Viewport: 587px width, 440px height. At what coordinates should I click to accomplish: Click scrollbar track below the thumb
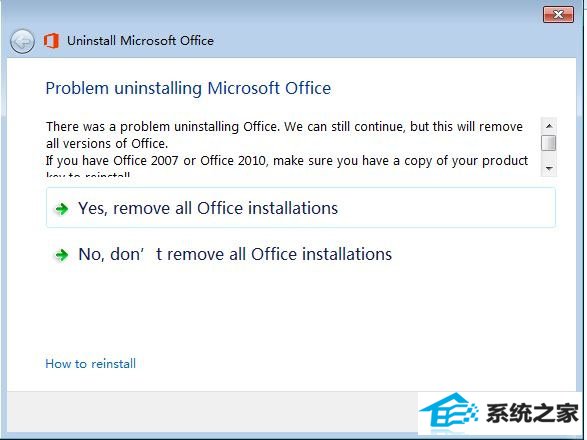[549, 156]
